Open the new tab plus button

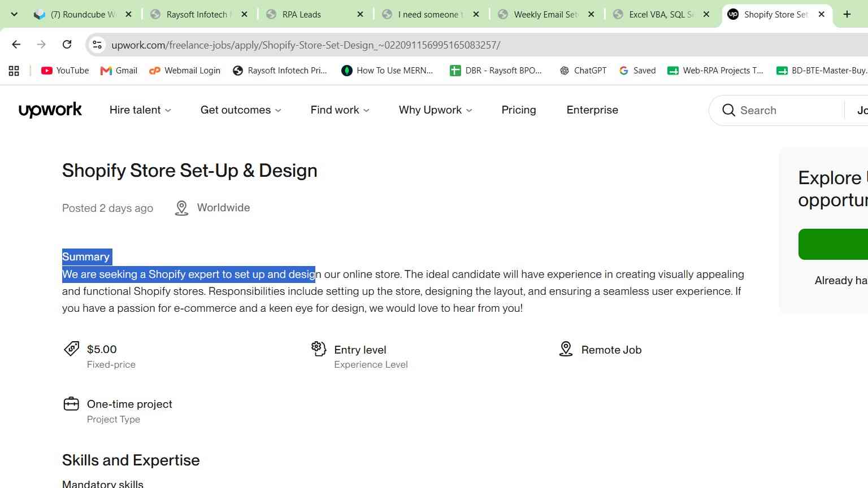[x=847, y=14]
